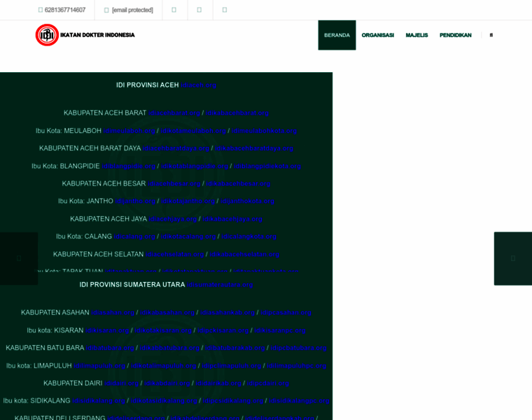Open the idiasahankab.org link
The width and height of the screenshot is (532, 420).
[x=227, y=313]
